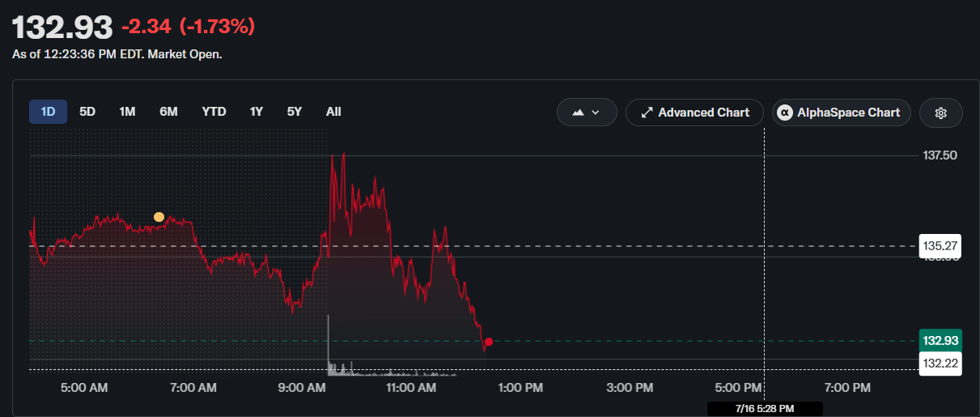Viewport: 980px width, 417px height.
Task: Select the YTD range
Action: tap(214, 112)
